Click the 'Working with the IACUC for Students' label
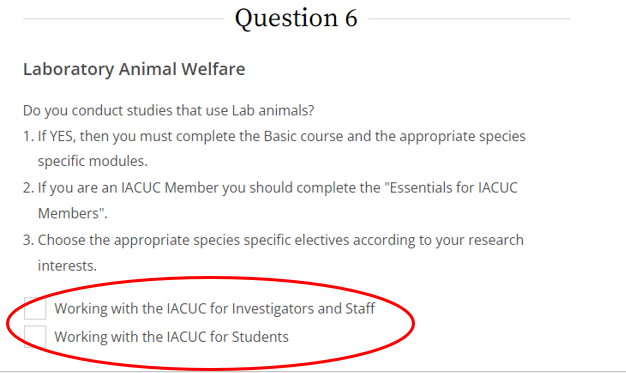This screenshot has width=626, height=373. pyautogui.click(x=171, y=337)
